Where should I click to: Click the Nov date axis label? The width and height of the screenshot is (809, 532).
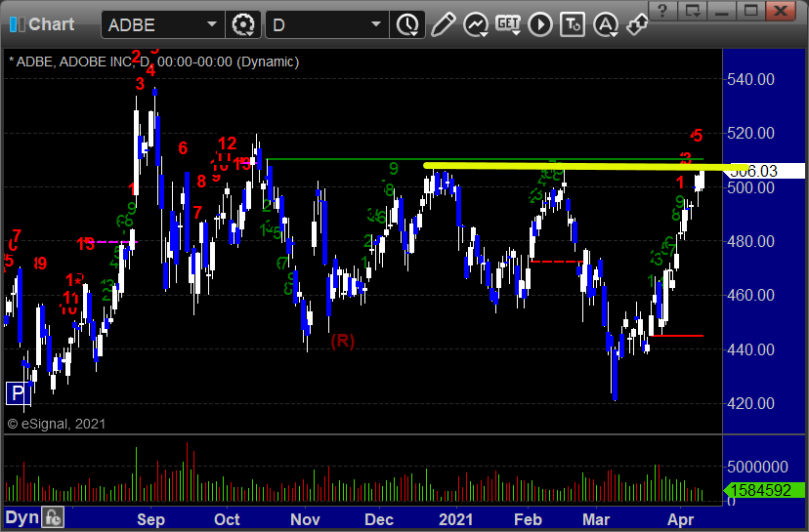(x=305, y=519)
